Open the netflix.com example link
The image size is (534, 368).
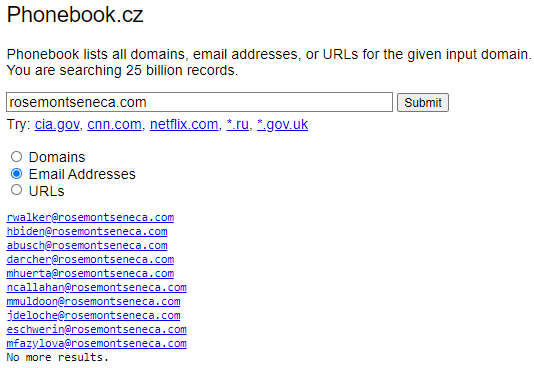[184, 124]
